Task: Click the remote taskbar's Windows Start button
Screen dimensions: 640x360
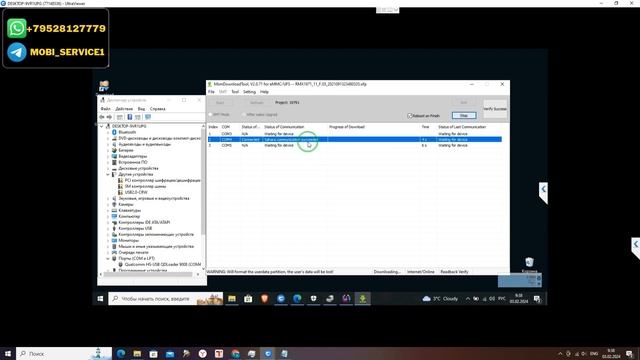Action: click(100, 299)
